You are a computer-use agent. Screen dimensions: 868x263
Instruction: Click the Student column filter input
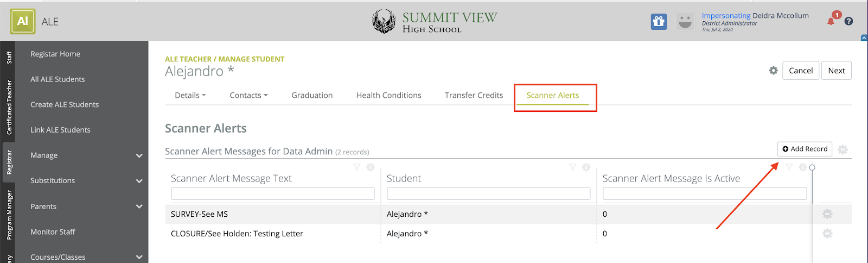click(x=488, y=193)
